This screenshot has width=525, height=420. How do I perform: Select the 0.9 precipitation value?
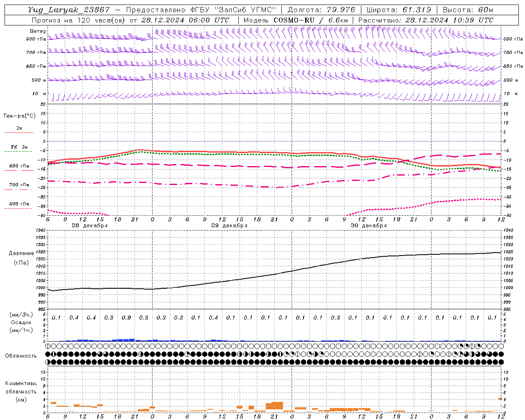(x=126, y=317)
